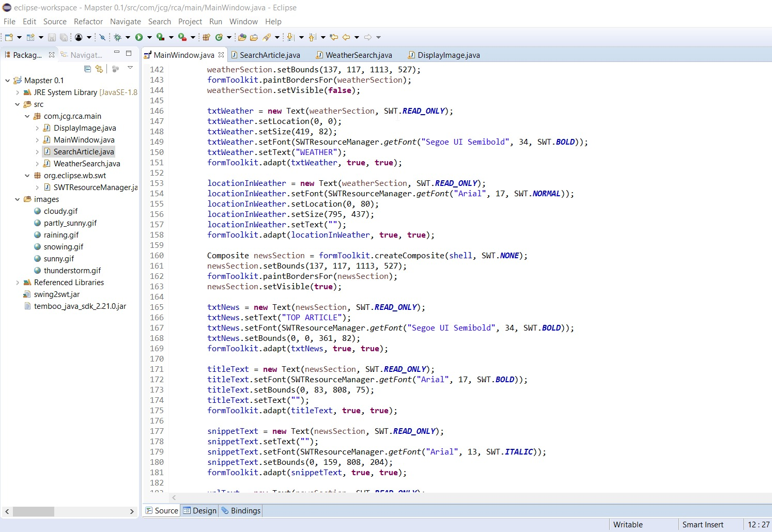Select swing2swt.jar in the tree
This screenshot has width=772, height=532.
[57, 294]
